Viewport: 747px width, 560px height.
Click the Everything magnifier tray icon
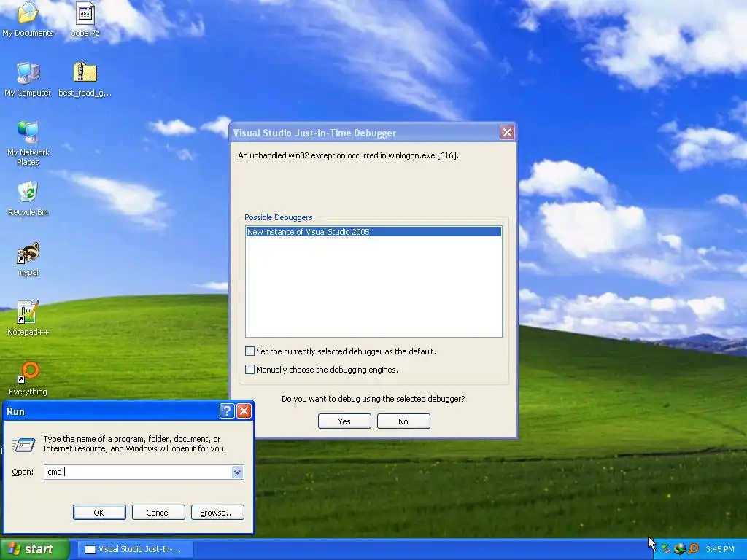694,549
